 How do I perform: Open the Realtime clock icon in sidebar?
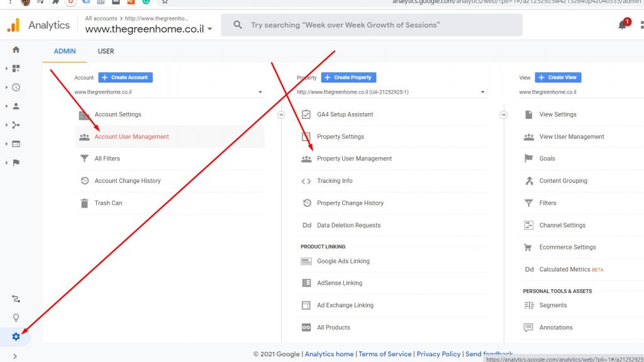coord(16,87)
